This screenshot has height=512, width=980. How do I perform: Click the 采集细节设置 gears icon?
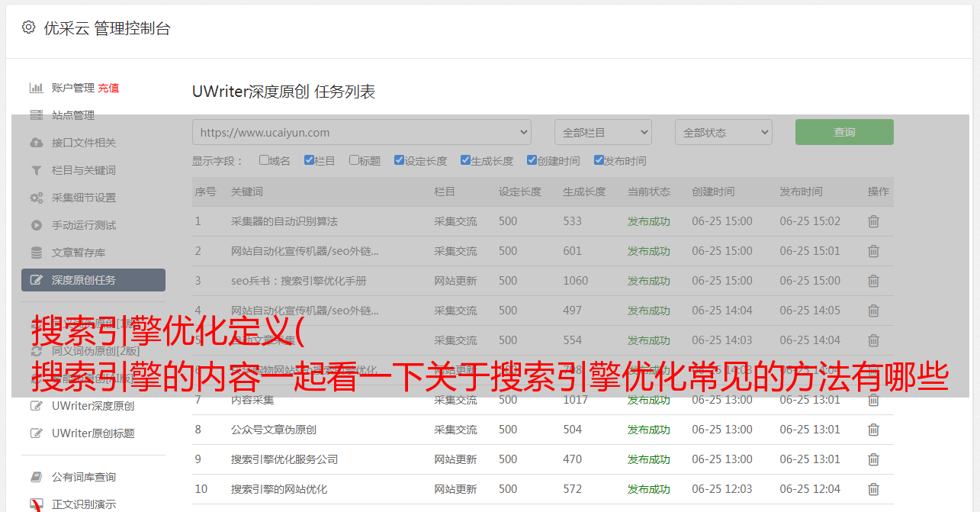pyautogui.click(x=36, y=198)
